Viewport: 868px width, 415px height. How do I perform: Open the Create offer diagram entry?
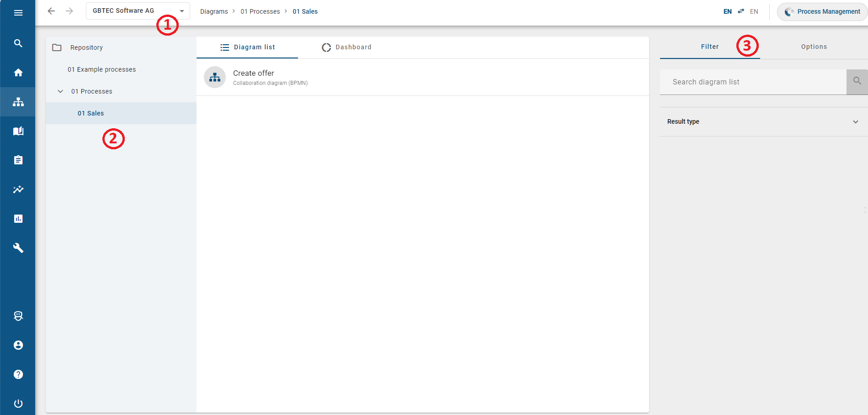click(423, 77)
